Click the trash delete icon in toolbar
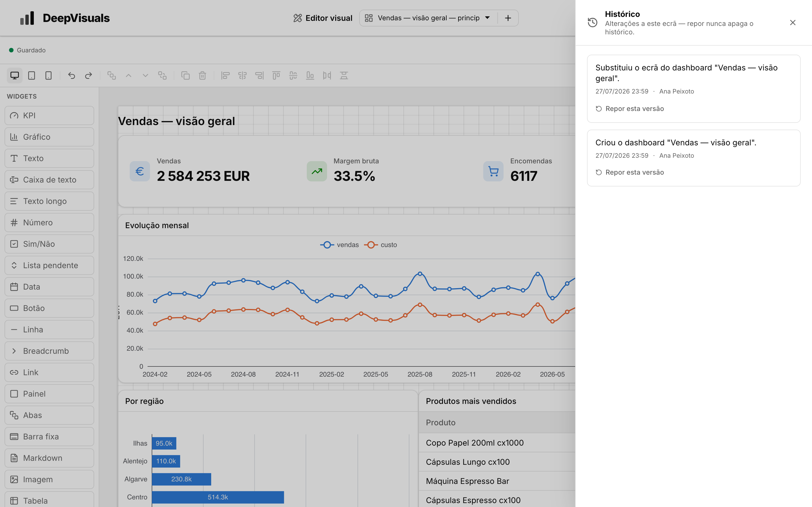Image resolution: width=812 pixels, height=507 pixels. click(x=202, y=75)
